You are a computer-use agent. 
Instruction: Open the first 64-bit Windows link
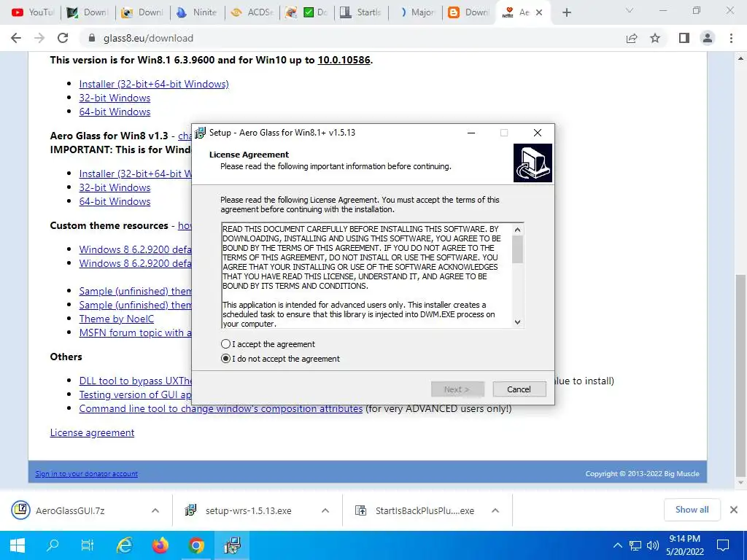[115, 112]
